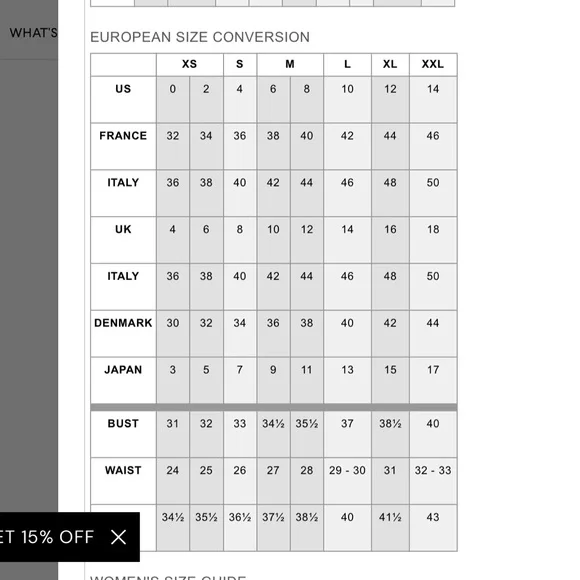Click the WAIST row label
Image resolution: width=580 pixels, height=580 pixels.
pyautogui.click(x=123, y=471)
